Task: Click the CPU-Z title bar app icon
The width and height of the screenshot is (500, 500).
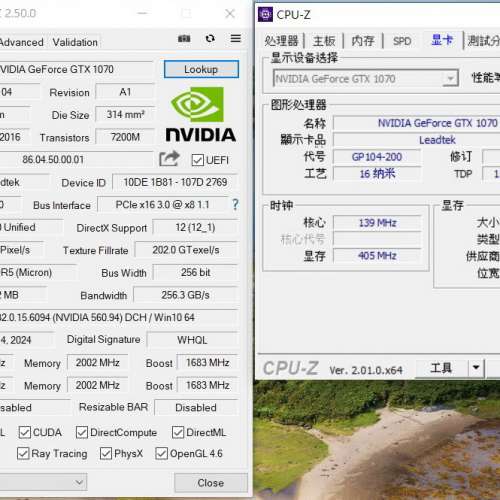Action: (265, 14)
